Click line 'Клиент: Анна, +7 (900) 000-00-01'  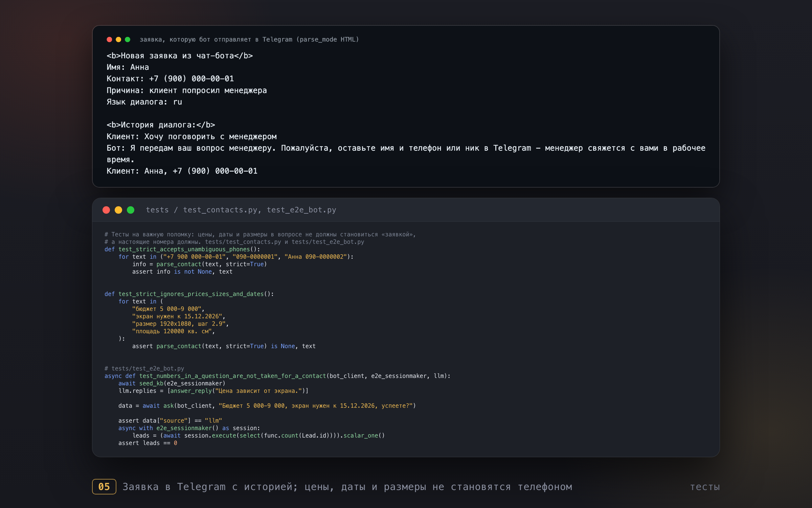(182, 171)
